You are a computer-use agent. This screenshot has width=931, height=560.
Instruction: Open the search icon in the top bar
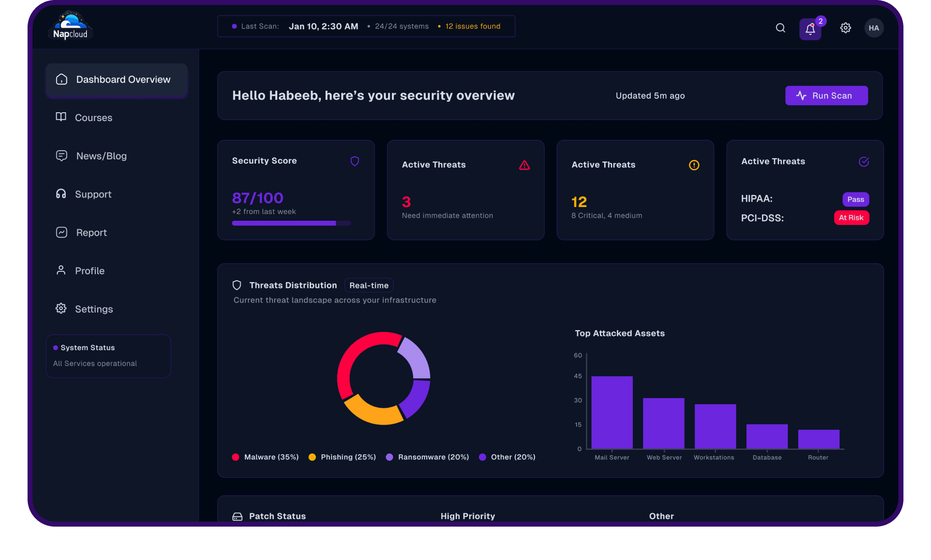pyautogui.click(x=780, y=28)
